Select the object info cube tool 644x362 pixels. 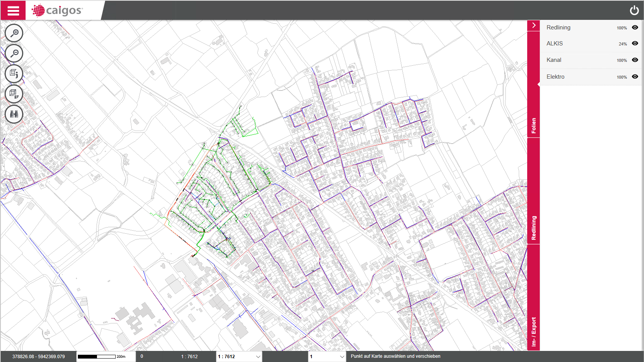14,74
